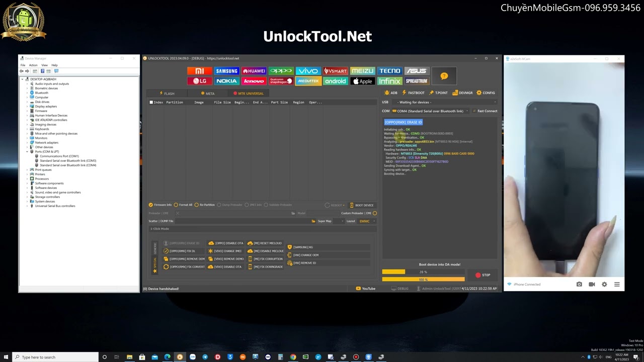This screenshot has height=362, width=644.
Task: Switch to the MTK UNIVERSAL tab
Action: (x=249, y=94)
